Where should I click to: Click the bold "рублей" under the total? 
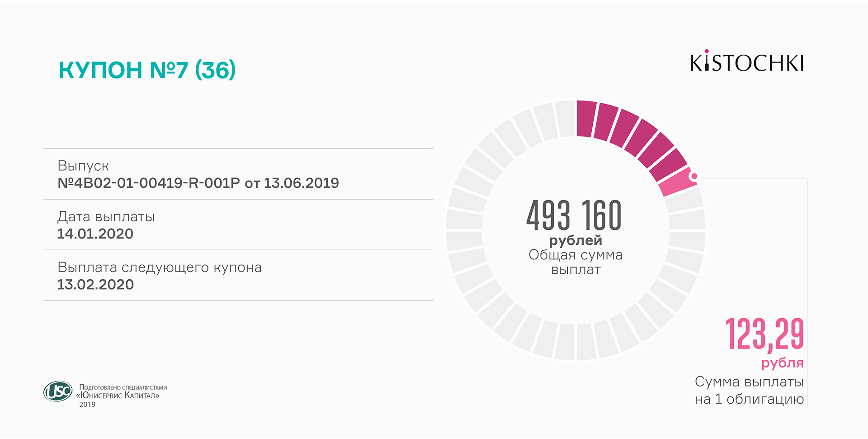pos(576,240)
